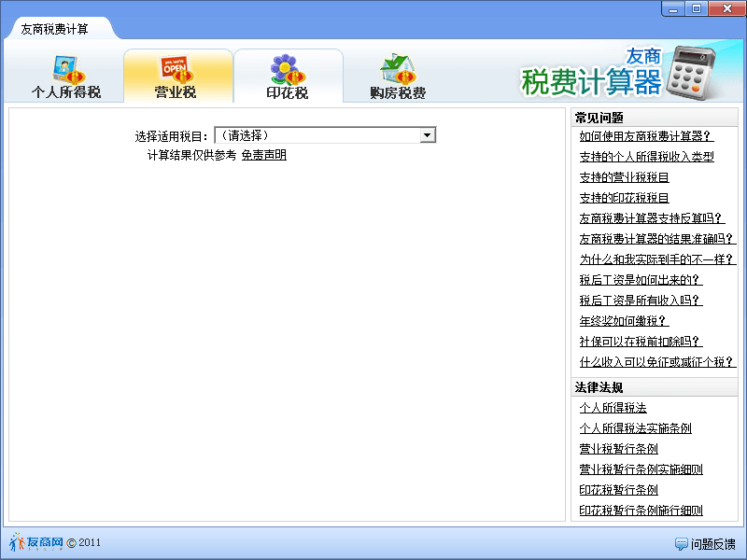747x560 pixels.
Task: Open 支持的印花税税目 link
Action: coord(624,198)
